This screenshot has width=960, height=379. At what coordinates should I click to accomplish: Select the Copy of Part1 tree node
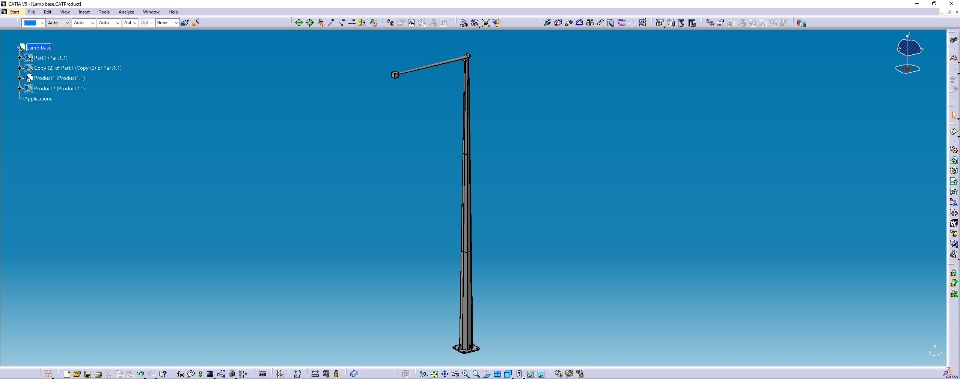point(77,68)
